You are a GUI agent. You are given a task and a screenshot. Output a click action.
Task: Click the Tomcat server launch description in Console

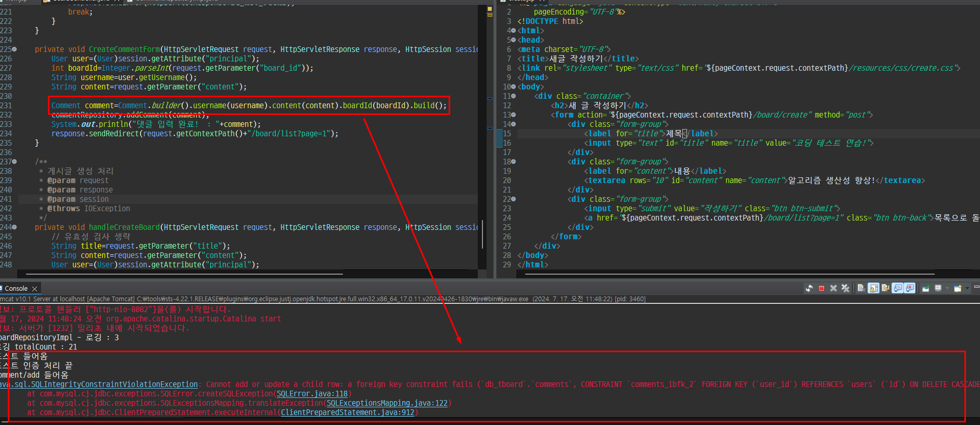click(x=323, y=299)
